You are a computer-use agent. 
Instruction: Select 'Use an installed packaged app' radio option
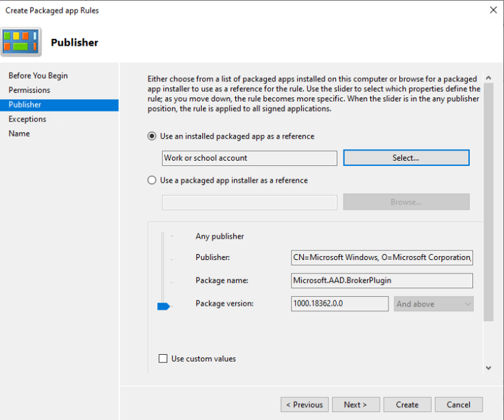pyautogui.click(x=152, y=136)
